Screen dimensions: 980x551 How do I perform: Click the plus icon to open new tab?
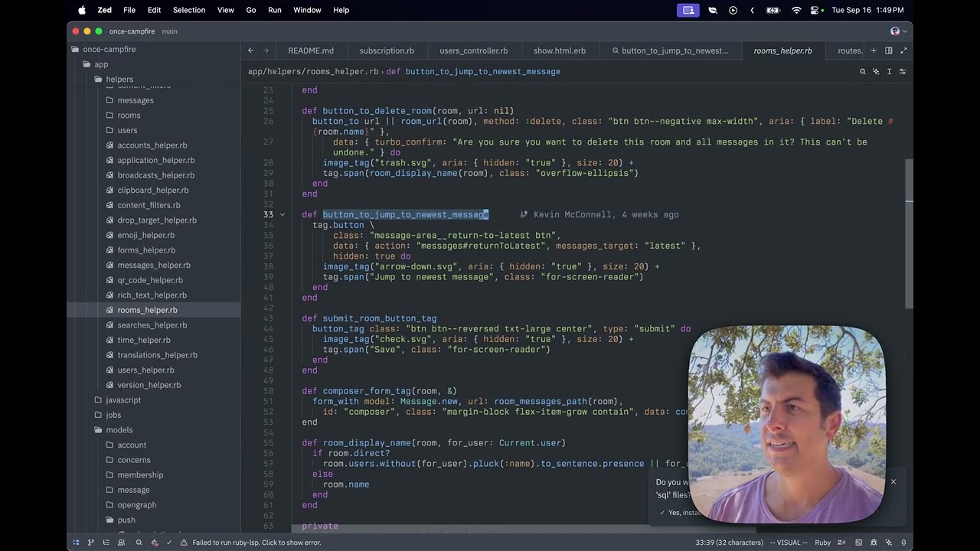874,51
